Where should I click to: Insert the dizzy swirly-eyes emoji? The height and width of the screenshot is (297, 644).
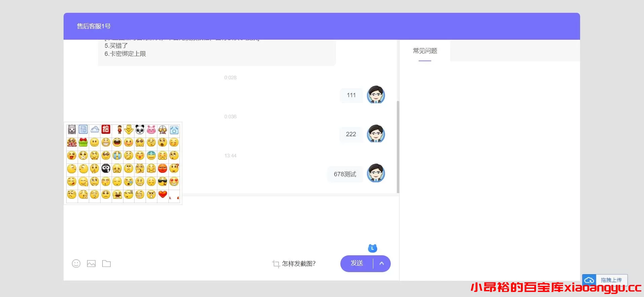[94, 194]
